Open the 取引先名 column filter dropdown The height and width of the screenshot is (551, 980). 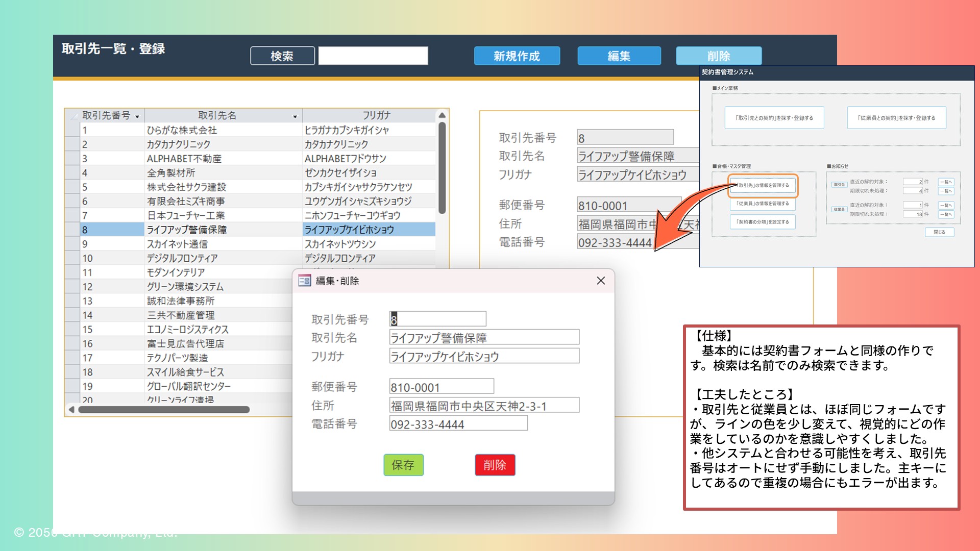coord(295,117)
